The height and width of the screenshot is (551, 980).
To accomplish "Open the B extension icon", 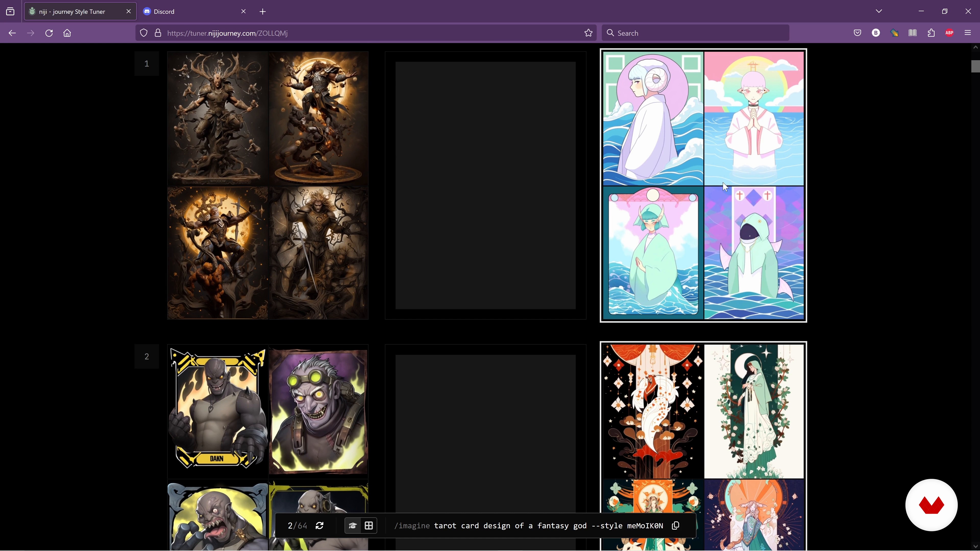I will [x=876, y=33].
